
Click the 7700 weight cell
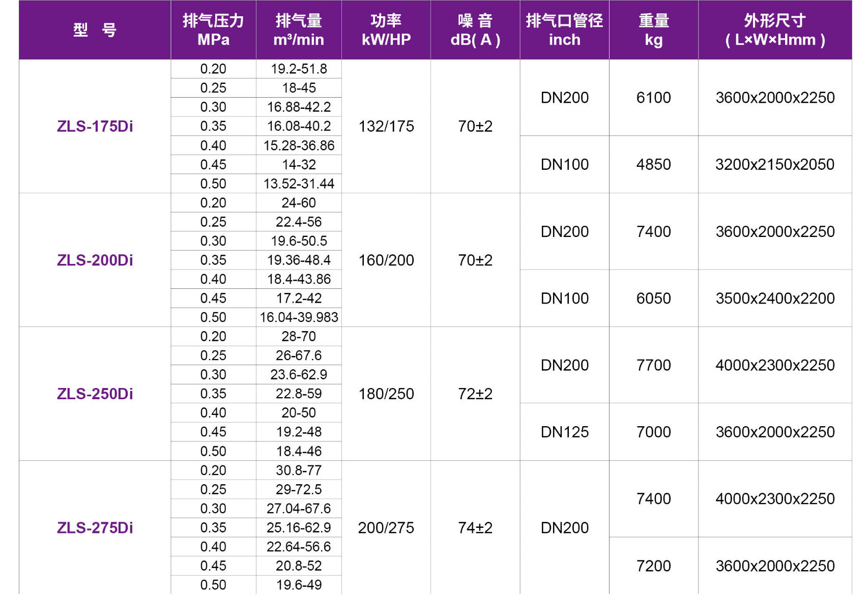click(x=654, y=365)
